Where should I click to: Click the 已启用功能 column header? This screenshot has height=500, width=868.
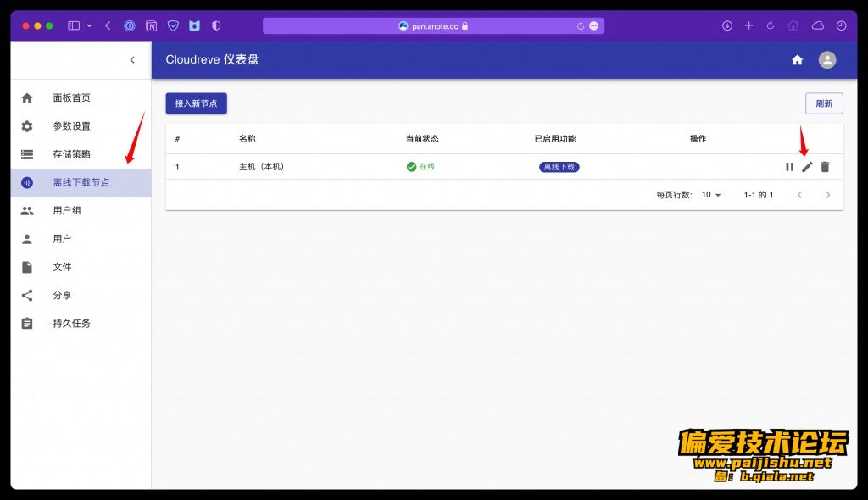click(x=555, y=139)
